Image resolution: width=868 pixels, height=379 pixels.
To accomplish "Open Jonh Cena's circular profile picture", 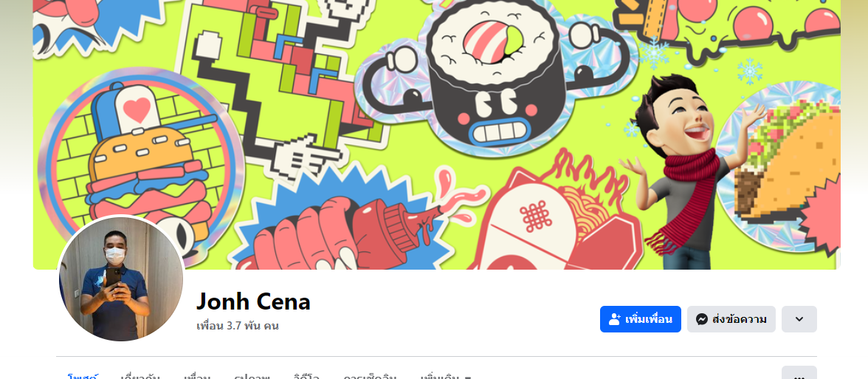I will 121,278.
